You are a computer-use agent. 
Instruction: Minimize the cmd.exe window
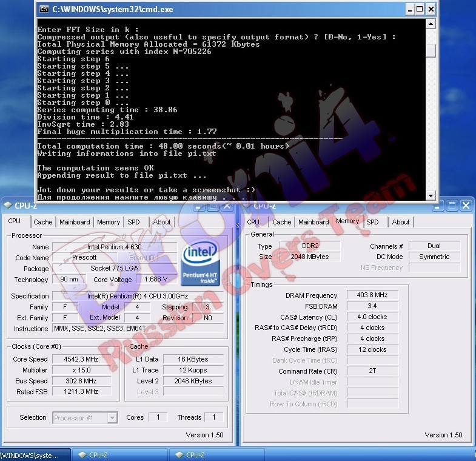[x=410, y=9]
